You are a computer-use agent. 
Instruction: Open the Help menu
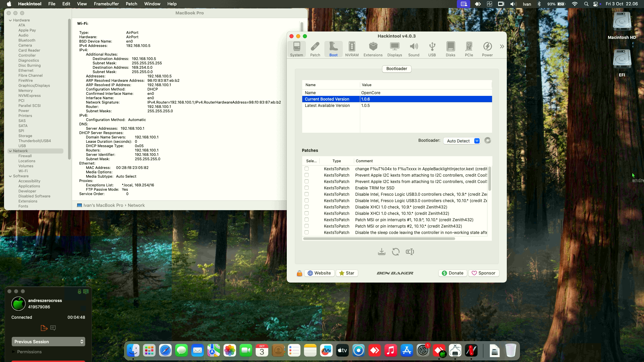172,4
